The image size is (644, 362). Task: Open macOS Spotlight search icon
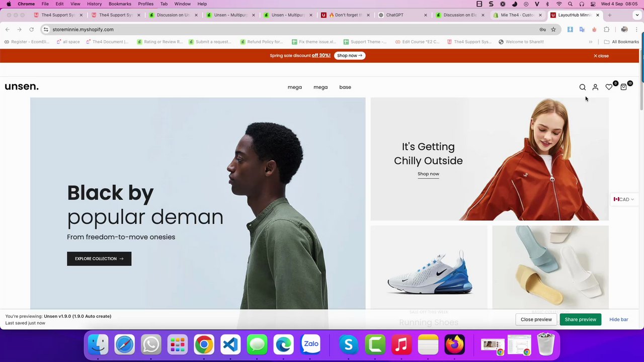pyautogui.click(x=571, y=4)
